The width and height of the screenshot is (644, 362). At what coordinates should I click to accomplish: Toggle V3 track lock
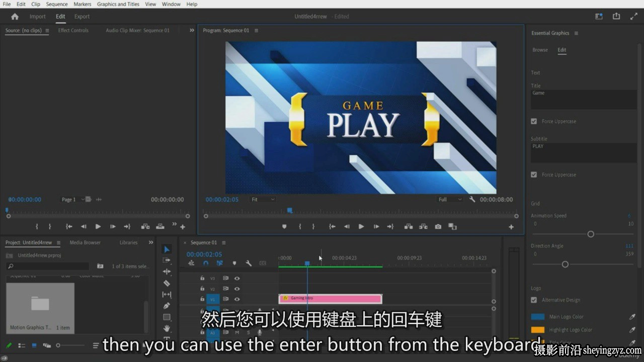point(202,278)
